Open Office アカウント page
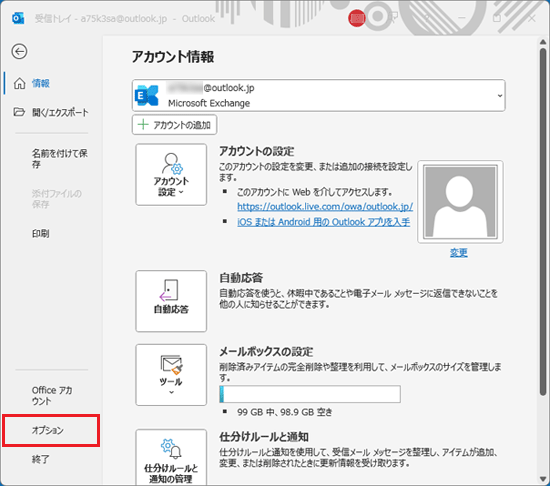The width and height of the screenshot is (550, 486). point(51,396)
